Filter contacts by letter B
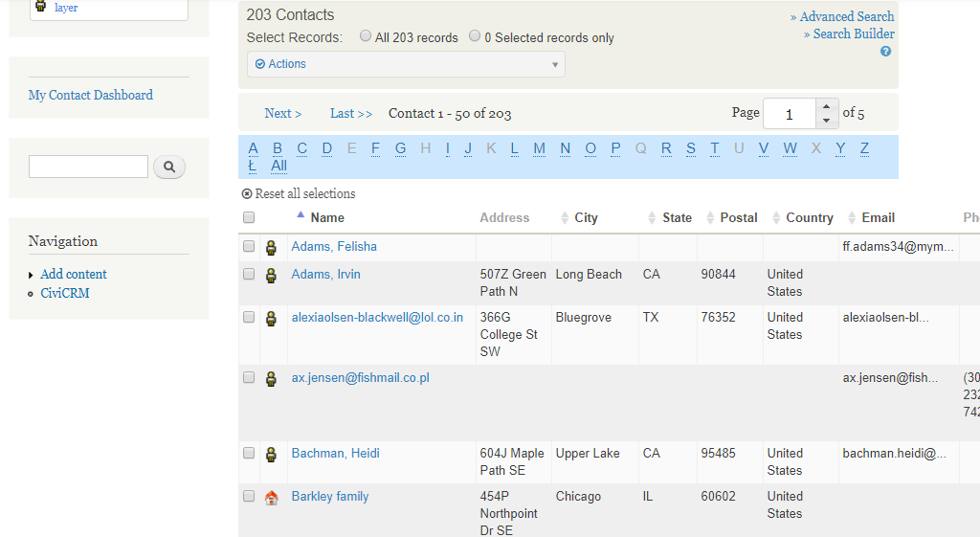The height and width of the screenshot is (537, 980). point(278,148)
